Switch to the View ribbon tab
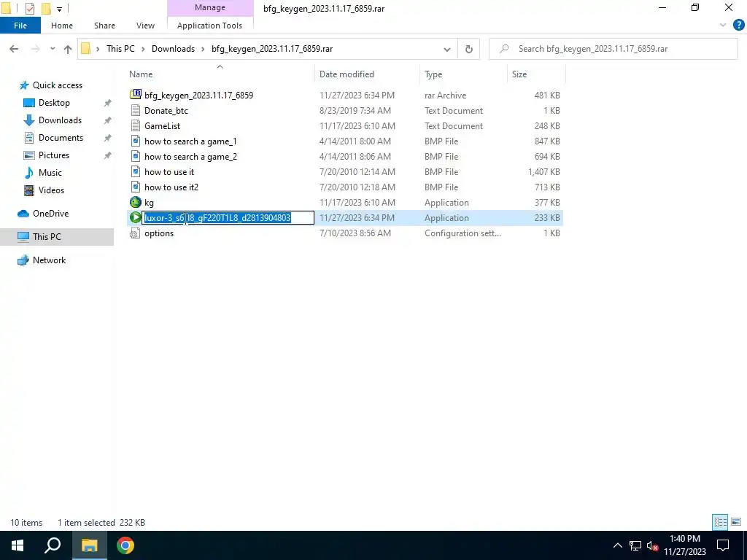 (145, 26)
